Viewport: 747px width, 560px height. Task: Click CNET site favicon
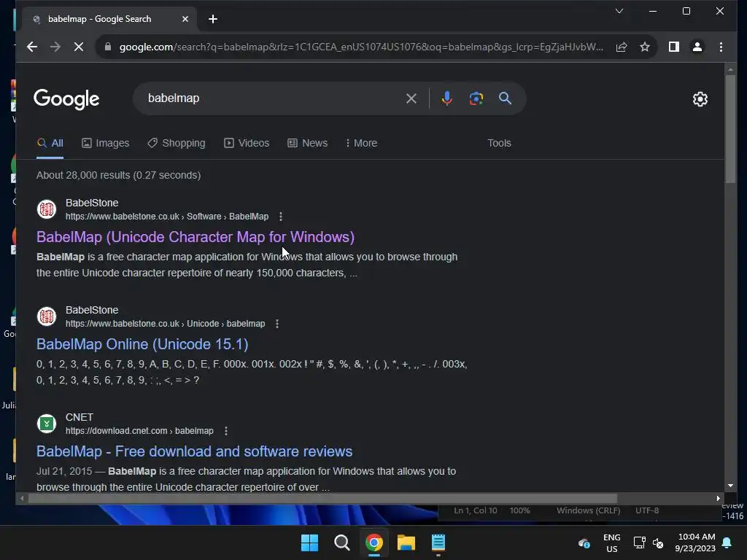pos(47,424)
